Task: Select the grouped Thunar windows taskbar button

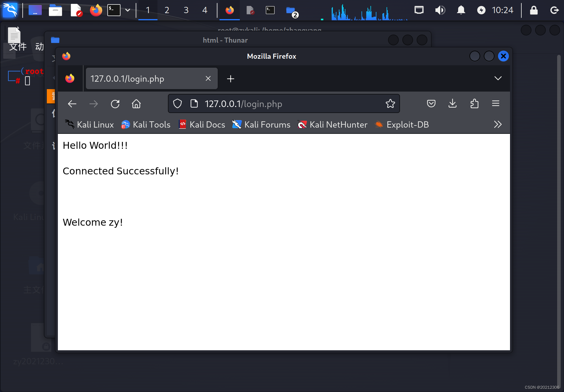Action: [292, 11]
